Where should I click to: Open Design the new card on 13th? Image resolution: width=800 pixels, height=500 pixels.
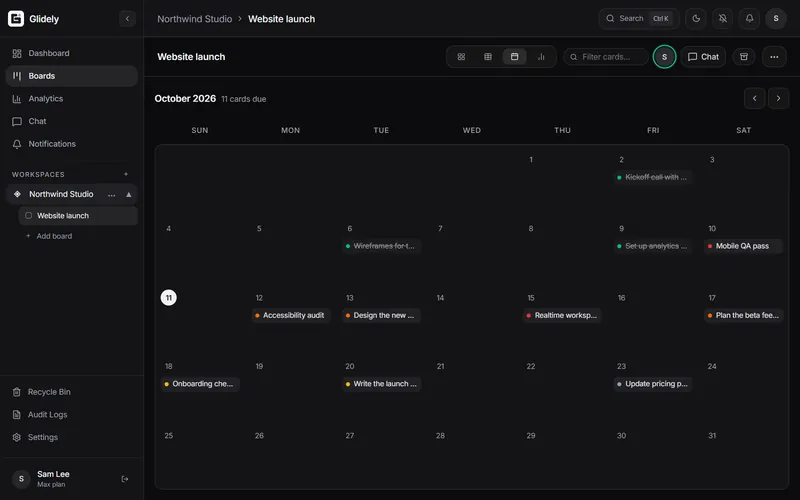(x=381, y=315)
